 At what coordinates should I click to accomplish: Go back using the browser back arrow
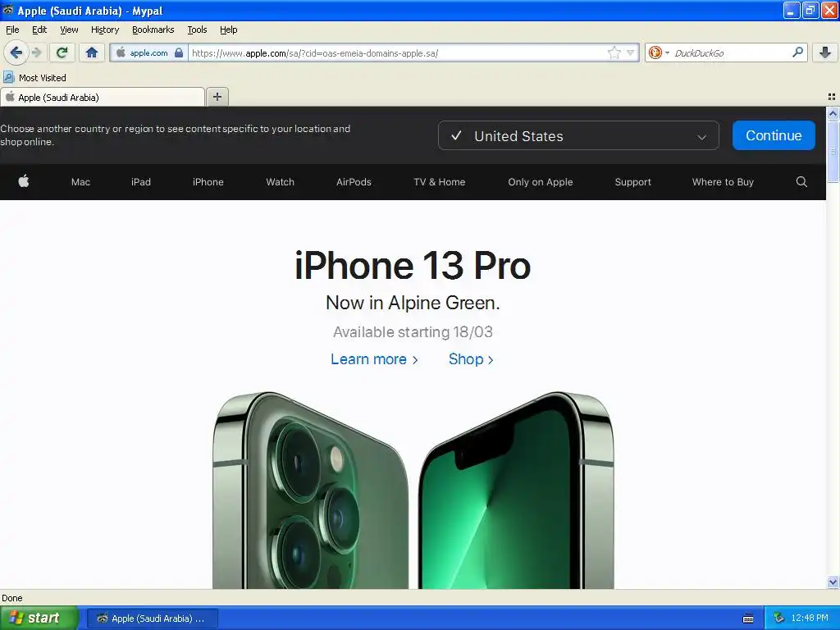[16, 52]
